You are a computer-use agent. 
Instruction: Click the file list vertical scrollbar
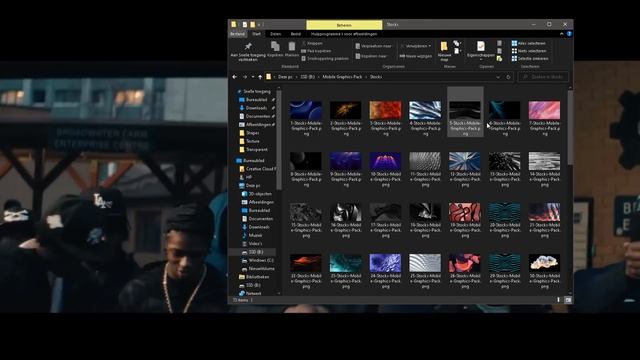click(570, 127)
